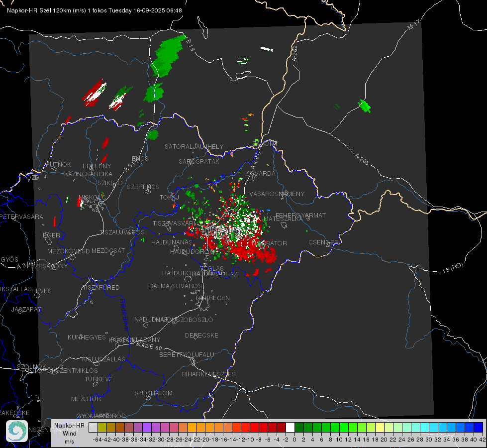Click the DEBRECEN city label
Viewport: 487px width, 448px height.
coord(213,298)
